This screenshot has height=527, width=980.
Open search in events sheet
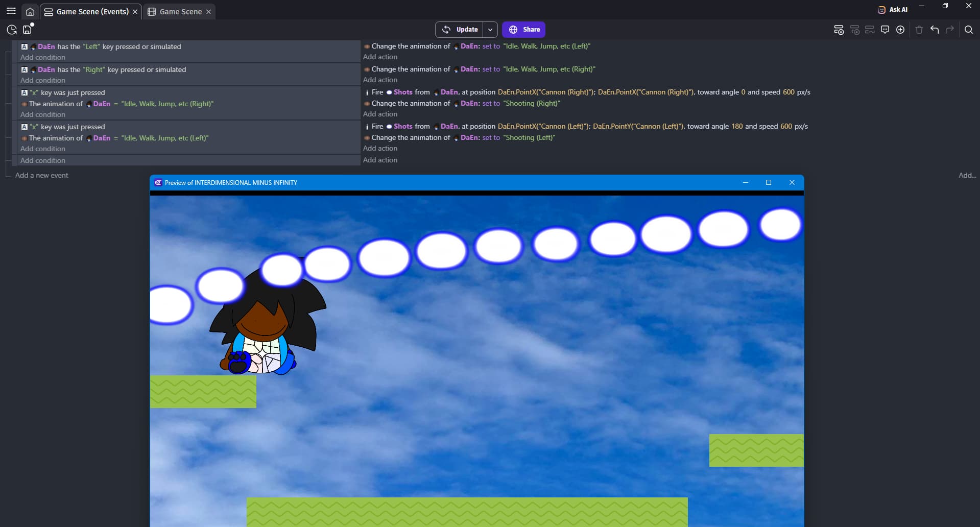pos(968,30)
